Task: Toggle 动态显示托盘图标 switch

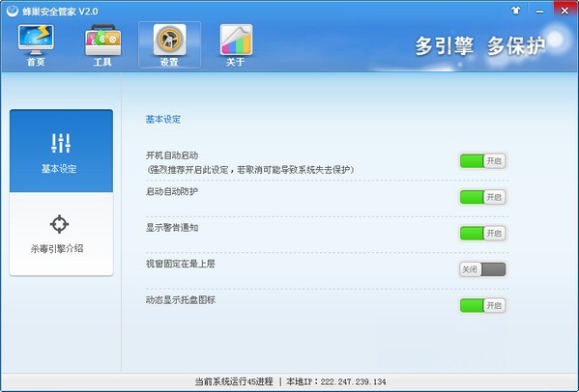Action: [482, 306]
